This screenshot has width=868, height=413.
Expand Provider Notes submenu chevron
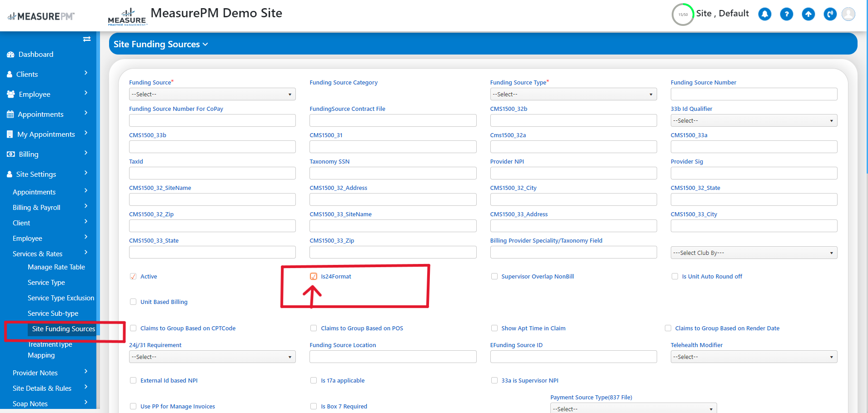pyautogui.click(x=86, y=371)
